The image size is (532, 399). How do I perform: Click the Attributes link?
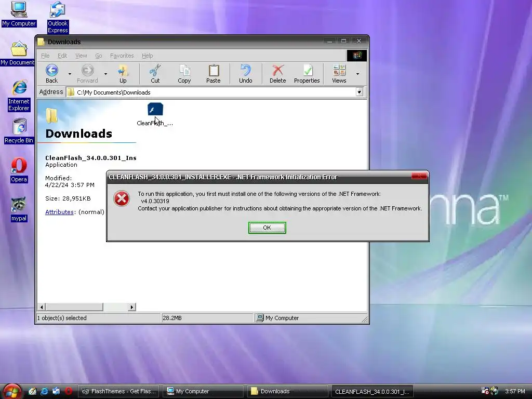[59, 212]
